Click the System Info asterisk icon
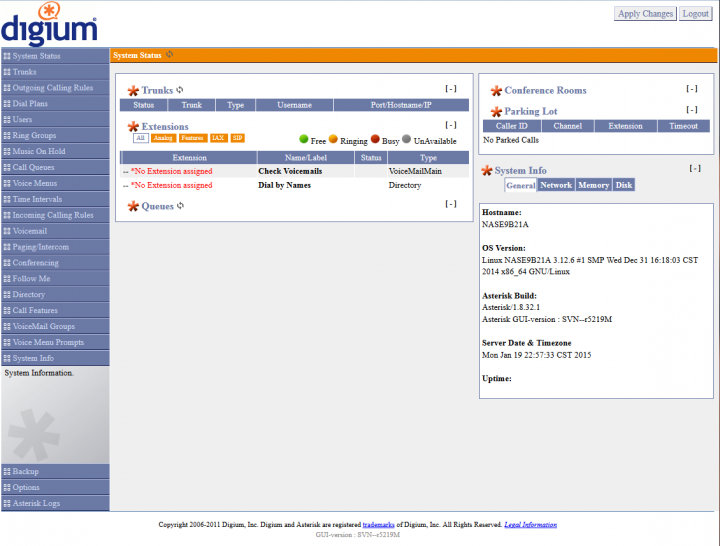 click(487, 171)
